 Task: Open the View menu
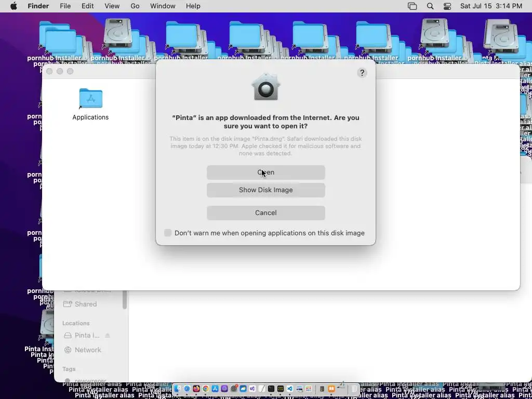pos(112,6)
